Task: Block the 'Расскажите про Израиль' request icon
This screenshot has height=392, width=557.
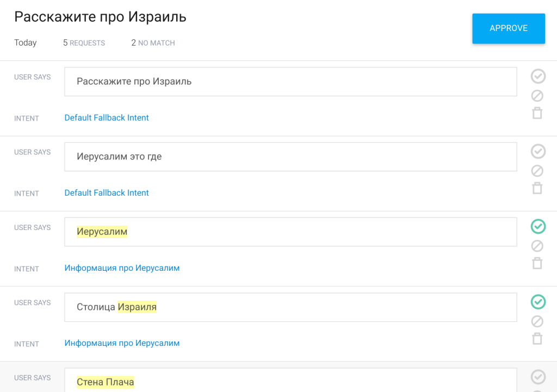Action: tap(537, 96)
